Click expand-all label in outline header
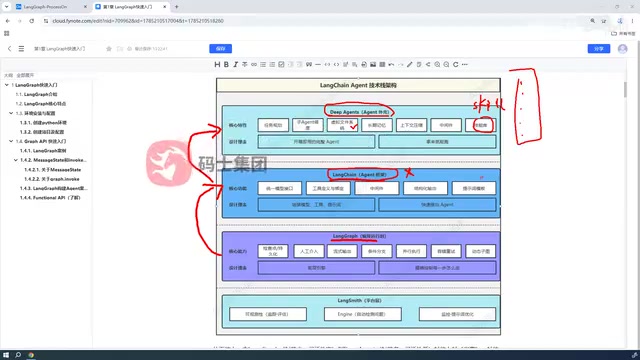 25,75
